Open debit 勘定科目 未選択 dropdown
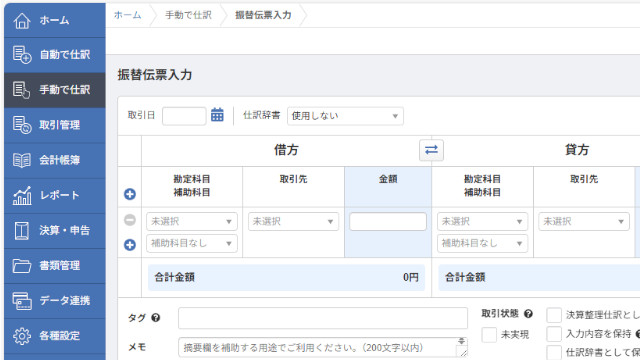The width and height of the screenshot is (640, 360). pyautogui.click(x=192, y=222)
